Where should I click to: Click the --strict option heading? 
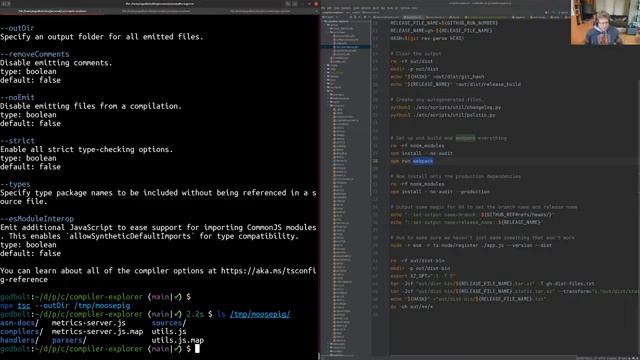(x=17, y=141)
